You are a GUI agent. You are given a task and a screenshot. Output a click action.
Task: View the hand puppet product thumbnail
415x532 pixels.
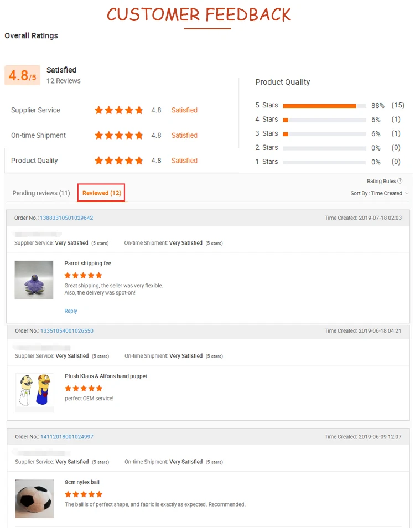point(34,392)
